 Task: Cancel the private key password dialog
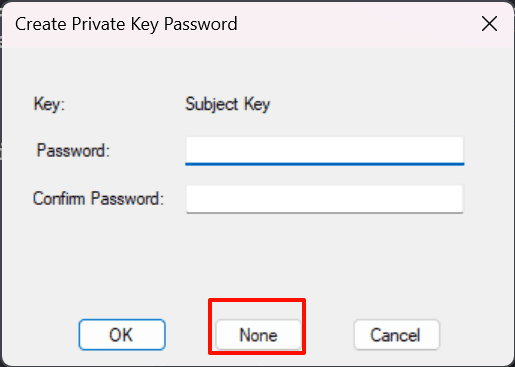click(396, 335)
